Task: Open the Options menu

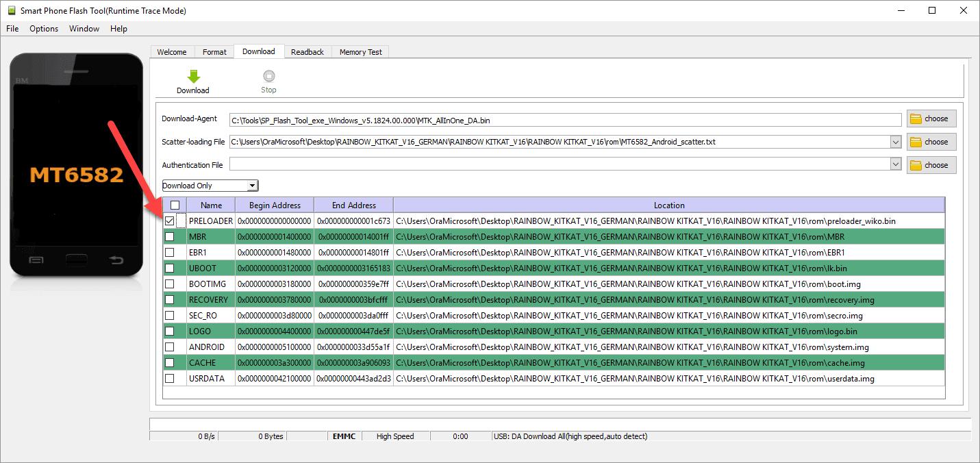Action: pyautogui.click(x=44, y=29)
